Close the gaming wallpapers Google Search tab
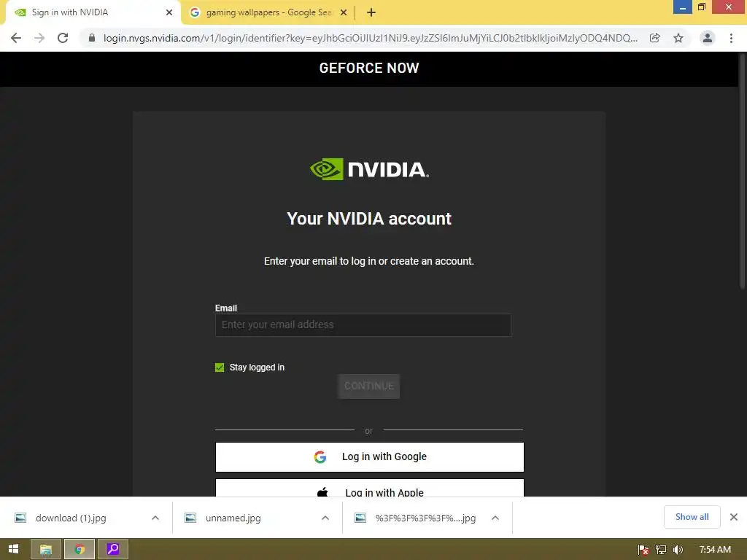Screen dimensions: 747x560 [x=344, y=12]
